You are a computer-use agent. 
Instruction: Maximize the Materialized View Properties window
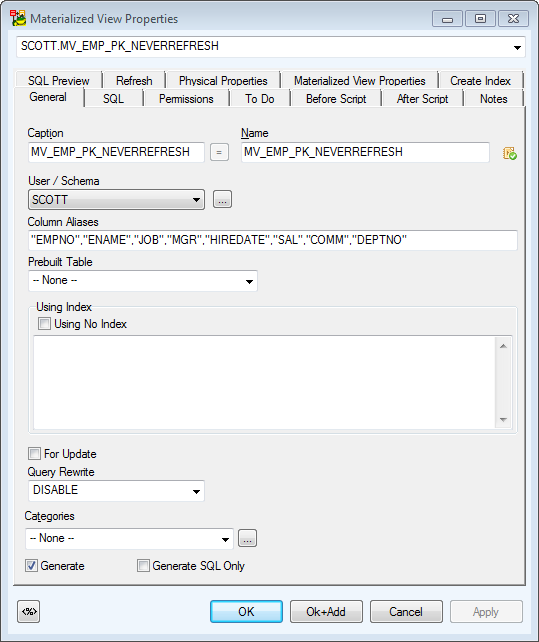pyautogui.click(x=480, y=19)
